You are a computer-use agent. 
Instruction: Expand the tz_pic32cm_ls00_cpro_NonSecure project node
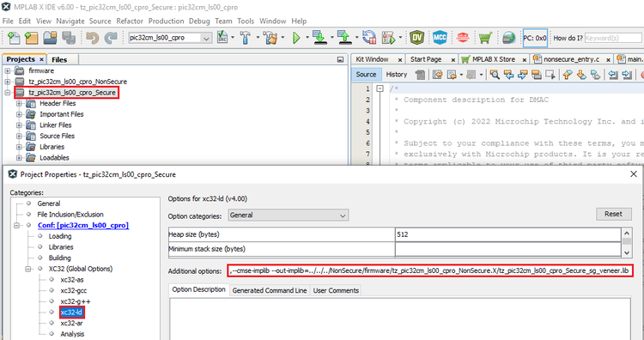click(8, 82)
